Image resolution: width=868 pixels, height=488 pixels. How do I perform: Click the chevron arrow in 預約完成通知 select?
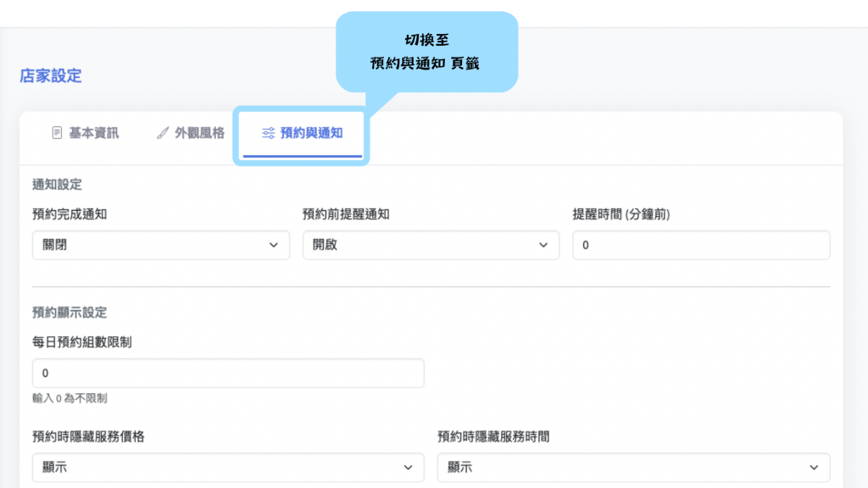click(273, 245)
